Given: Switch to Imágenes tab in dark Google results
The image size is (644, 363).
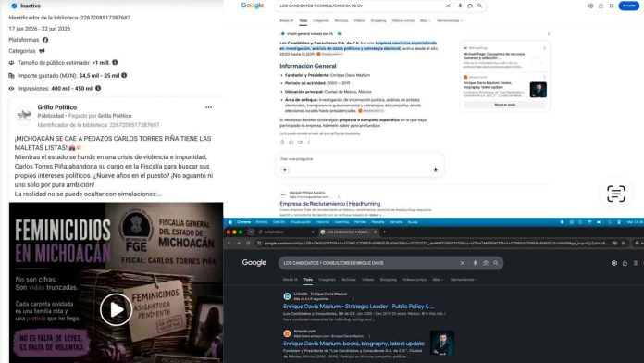Looking at the screenshot, I should point(327,280).
